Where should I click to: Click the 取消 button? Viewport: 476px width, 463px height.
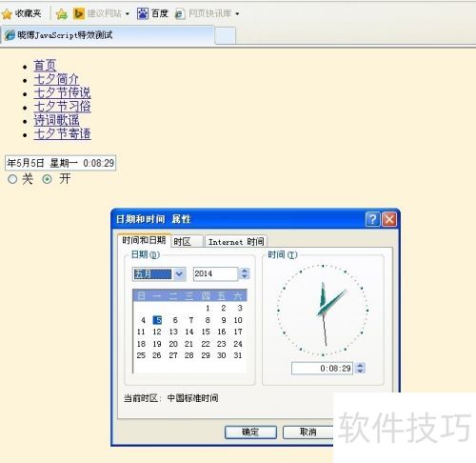[x=307, y=433]
